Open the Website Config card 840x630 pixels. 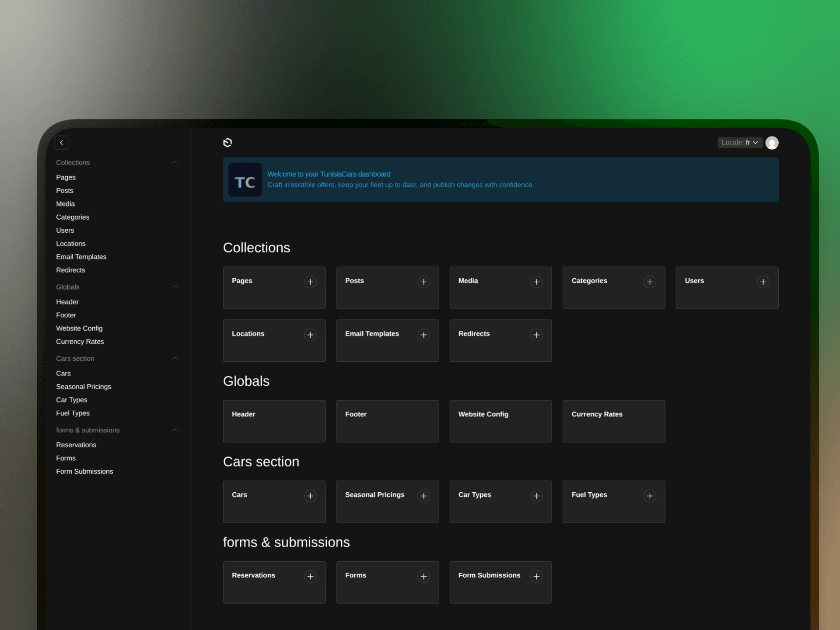click(x=500, y=421)
